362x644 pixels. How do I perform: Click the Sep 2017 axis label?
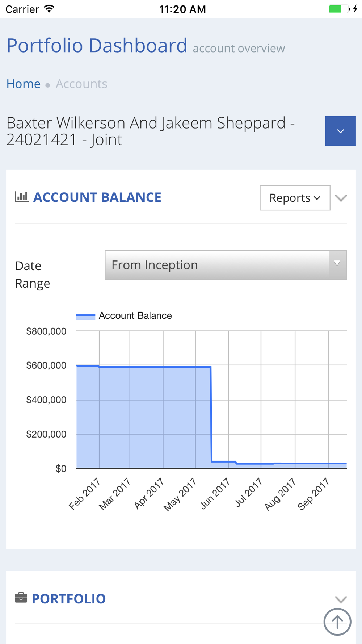(313, 494)
